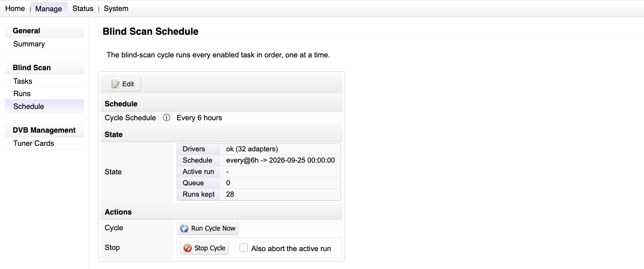Click the Cycle Schedule label
The width and height of the screenshot is (644, 269).
130,118
